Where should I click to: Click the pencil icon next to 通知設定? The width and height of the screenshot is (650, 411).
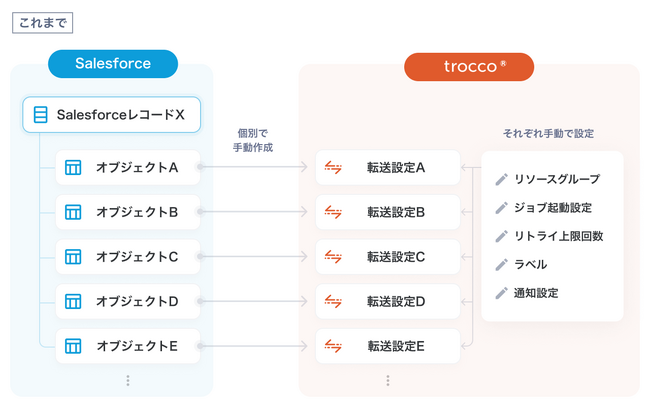502,293
